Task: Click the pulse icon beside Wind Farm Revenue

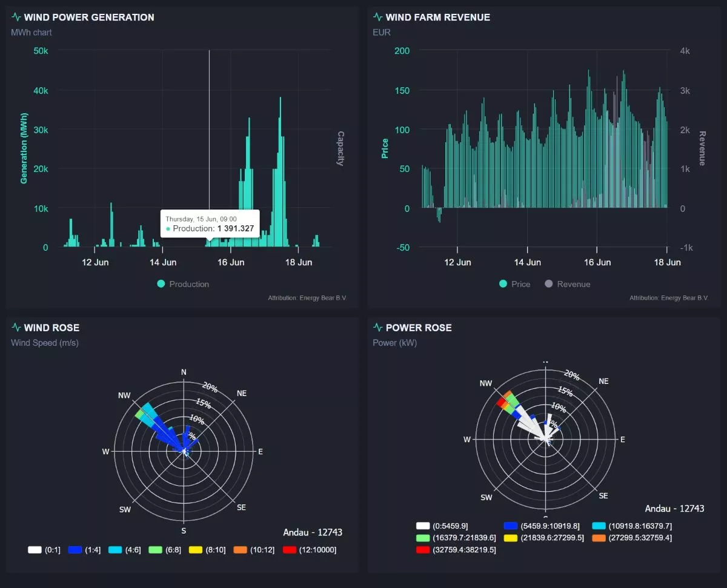Action: click(x=377, y=17)
